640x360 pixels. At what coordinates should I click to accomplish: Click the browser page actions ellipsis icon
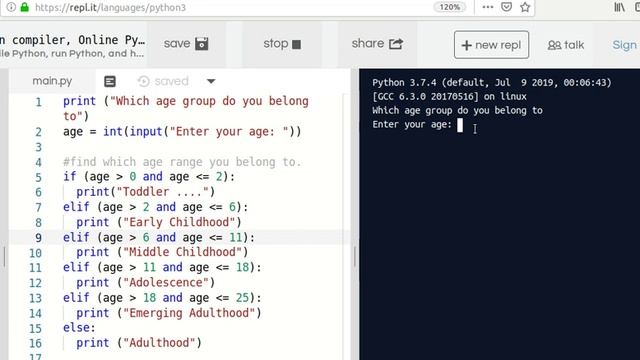488,7
